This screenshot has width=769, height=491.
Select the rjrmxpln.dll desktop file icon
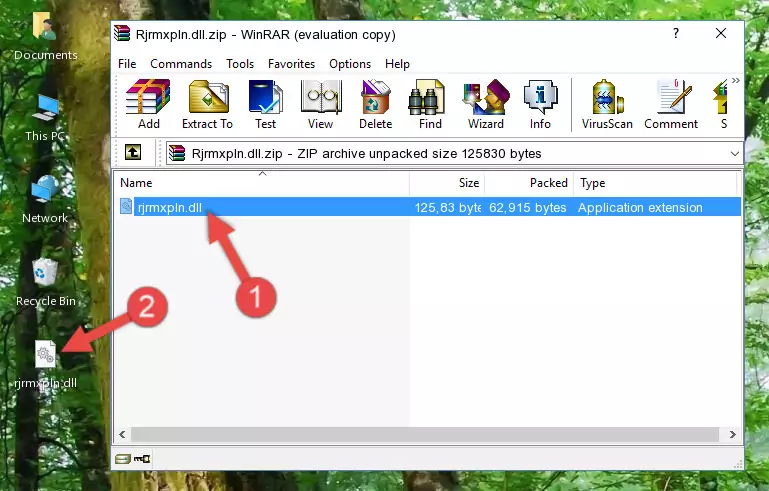coord(45,364)
